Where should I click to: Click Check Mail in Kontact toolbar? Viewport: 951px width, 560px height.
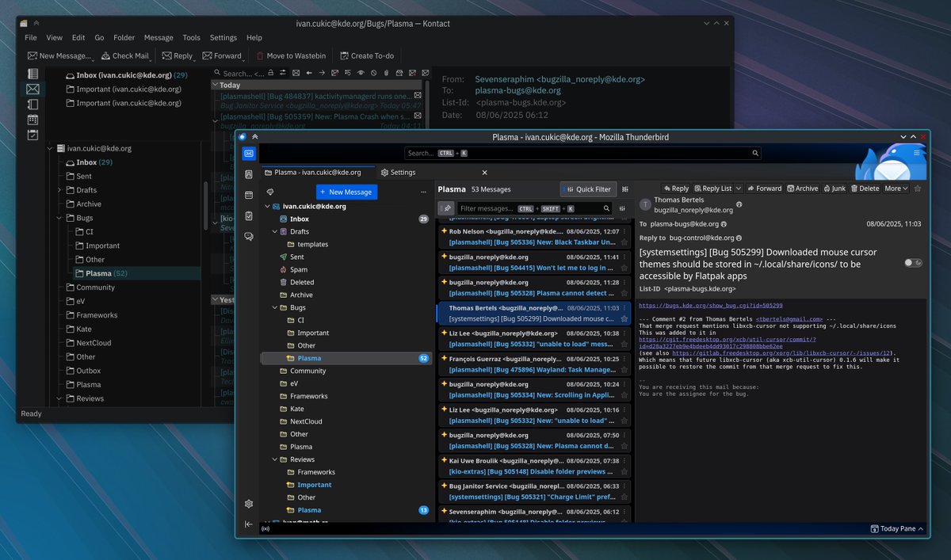point(125,55)
